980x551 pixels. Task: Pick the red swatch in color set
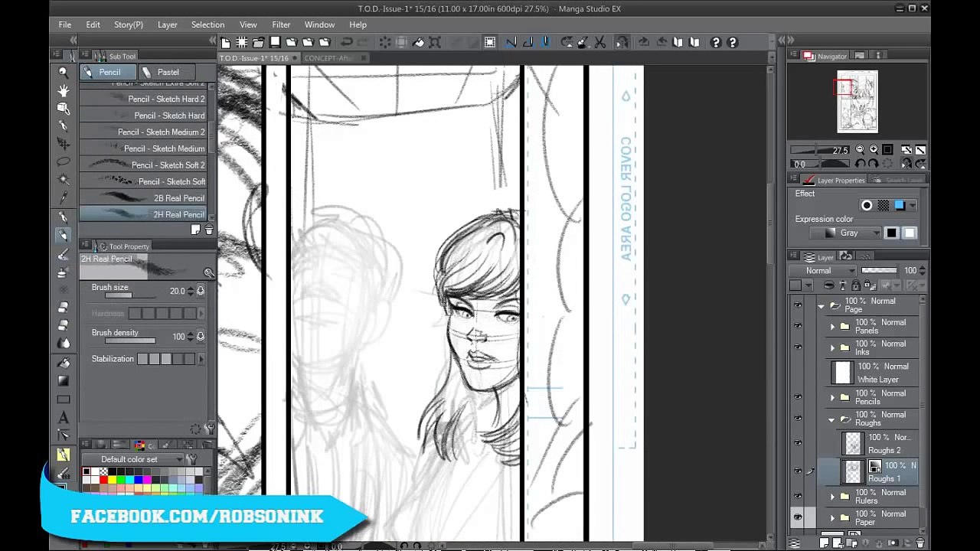[x=103, y=480]
